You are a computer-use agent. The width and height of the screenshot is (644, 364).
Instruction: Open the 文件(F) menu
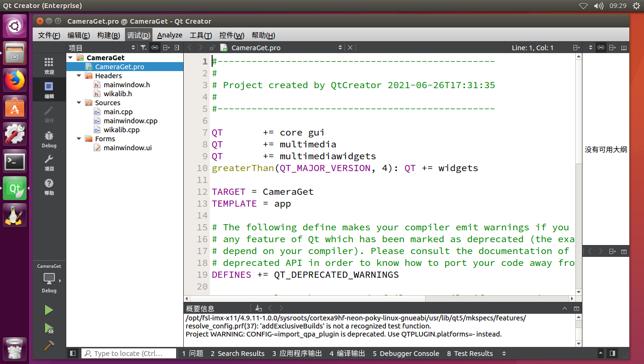(49, 35)
